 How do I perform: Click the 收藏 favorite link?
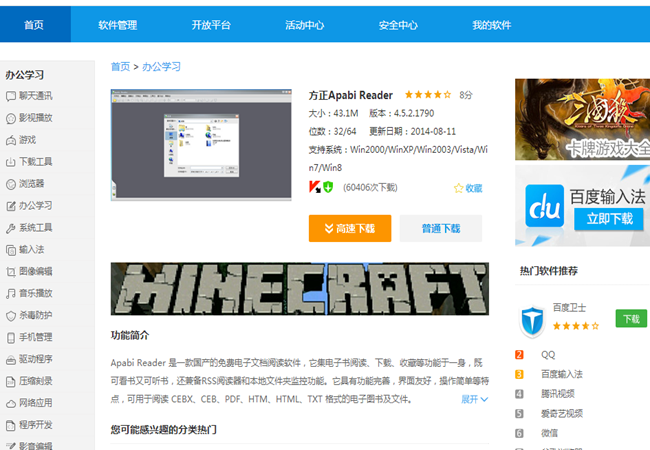[474, 189]
